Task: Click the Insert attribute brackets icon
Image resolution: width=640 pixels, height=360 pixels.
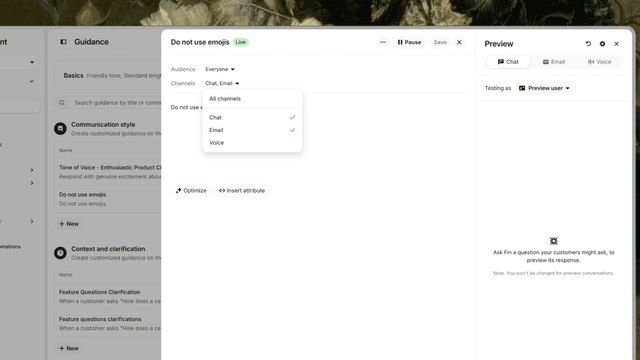Action: pyautogui.click(x=222, y=191)
